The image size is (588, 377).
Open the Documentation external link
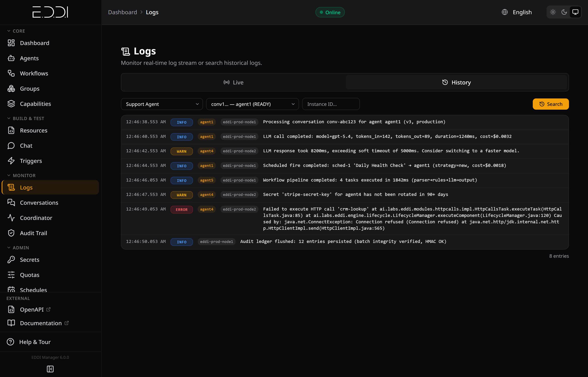(41, 323)
